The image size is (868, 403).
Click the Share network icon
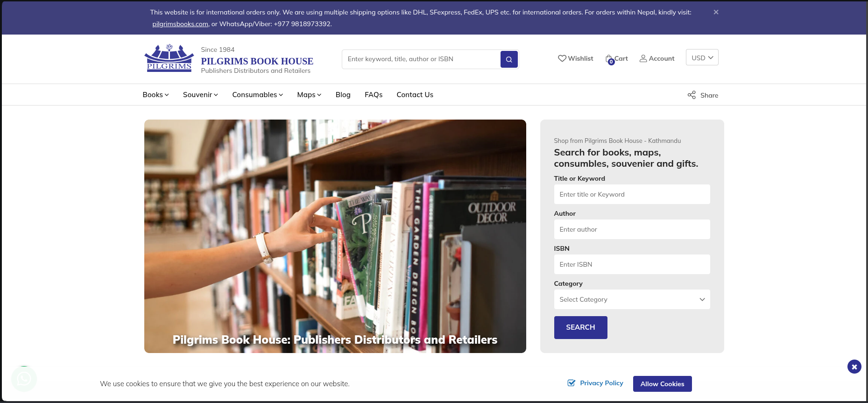692,95
